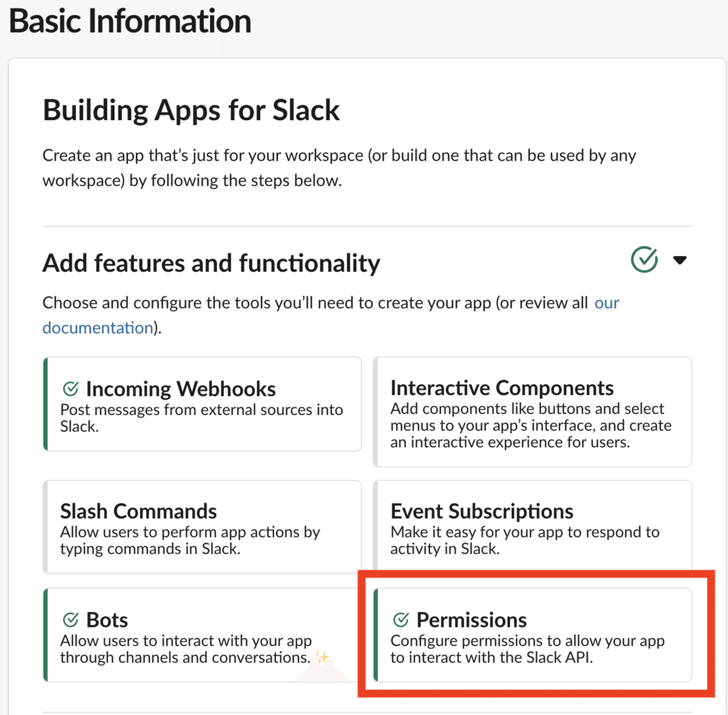728x715 pixels.
Task: Select the Interactive Components feature card
Action: 532,412
